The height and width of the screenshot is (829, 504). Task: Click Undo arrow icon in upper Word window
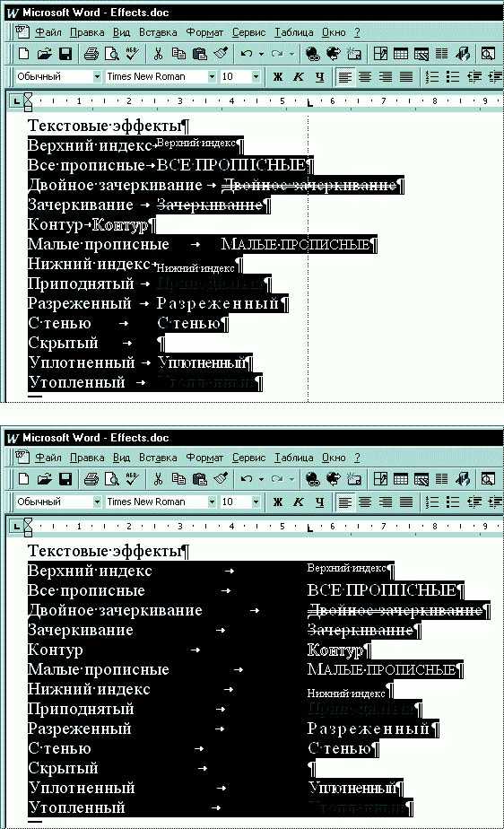(247, 54)
